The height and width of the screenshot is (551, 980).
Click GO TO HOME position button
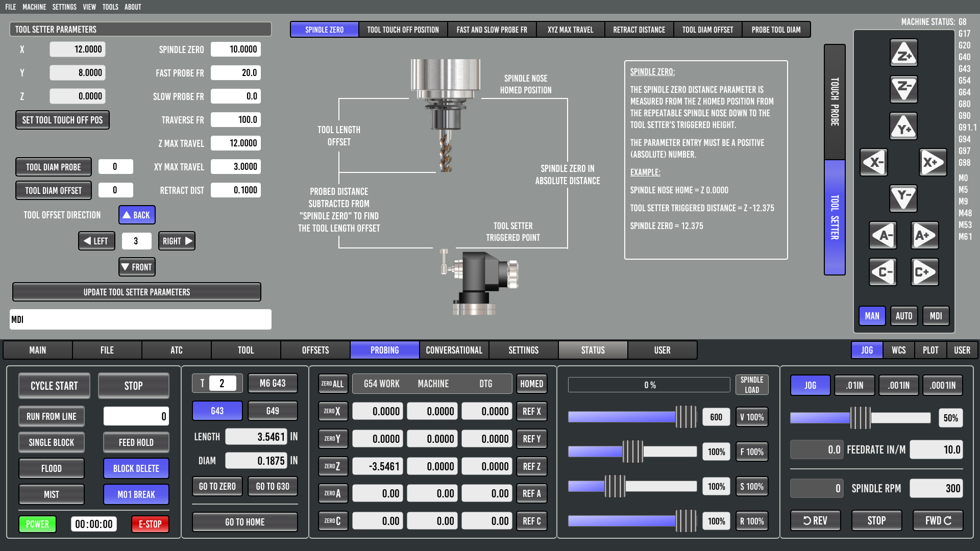[x=243, y=521]
